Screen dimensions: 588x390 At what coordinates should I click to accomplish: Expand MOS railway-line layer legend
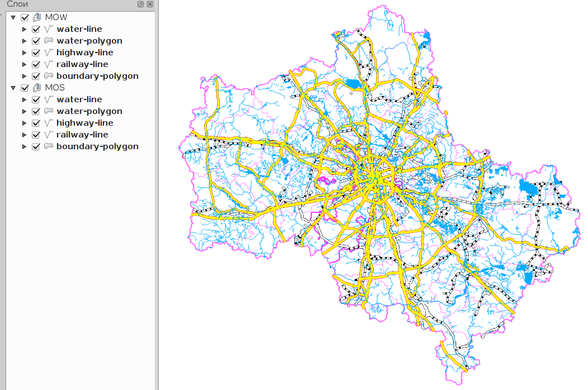pos(25,135)
